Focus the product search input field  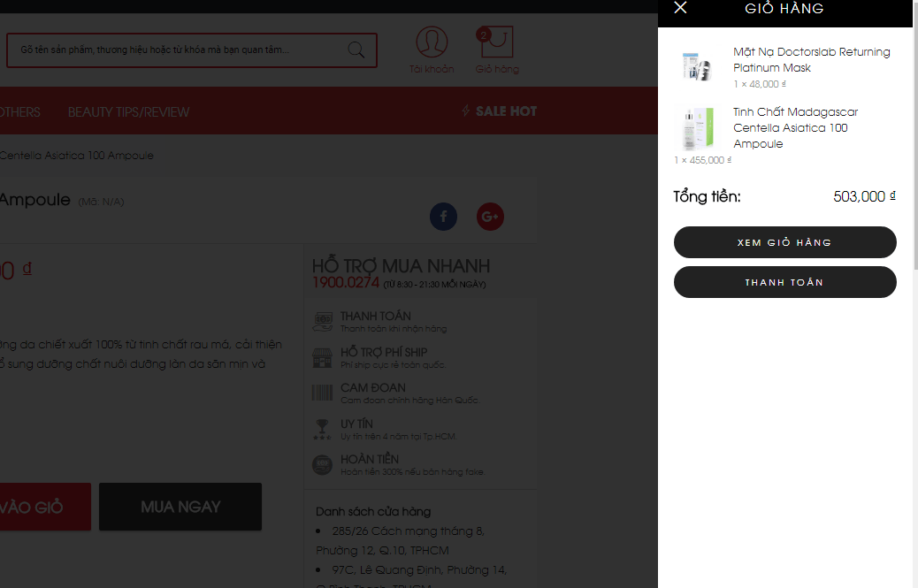[191, 50]
